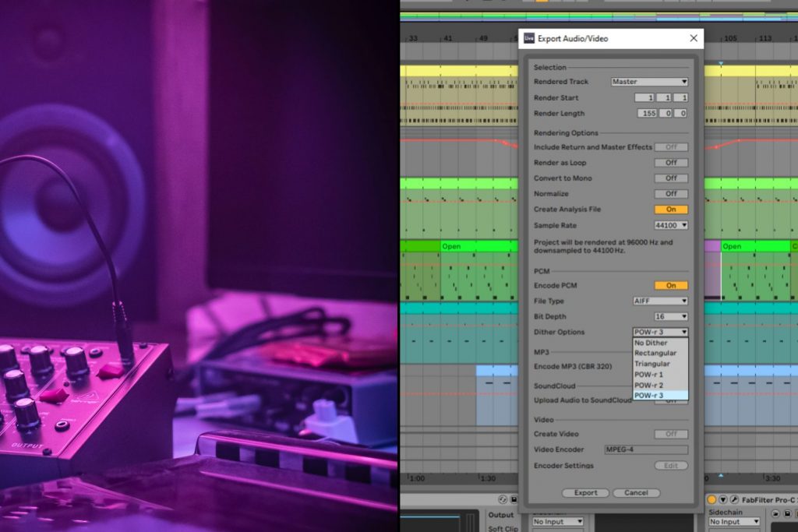Image resolution: width=798 pixels, height=532 pixels.
Task: Toggle the Create Video switch
Action: pyautogui.click(x=671, y=434)
